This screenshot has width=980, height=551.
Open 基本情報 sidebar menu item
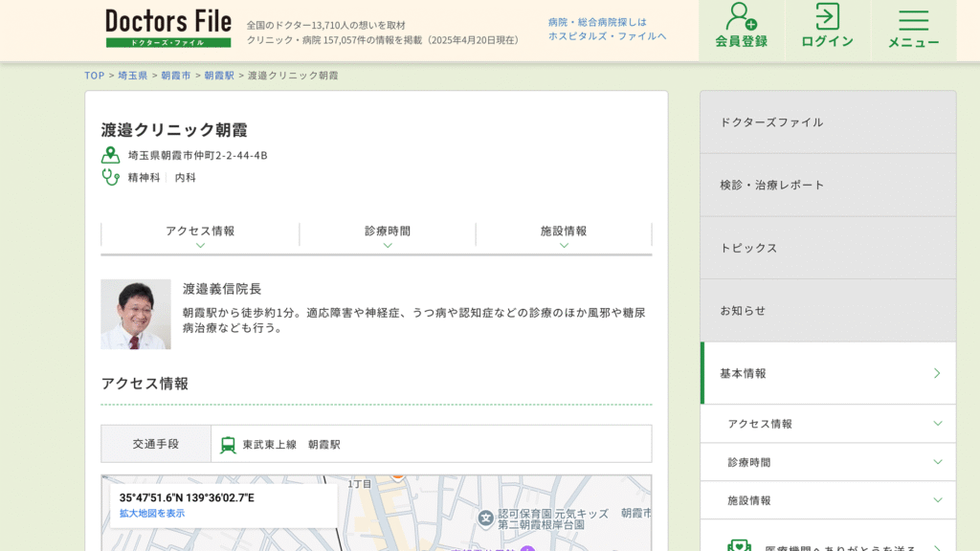coord(828,373)
